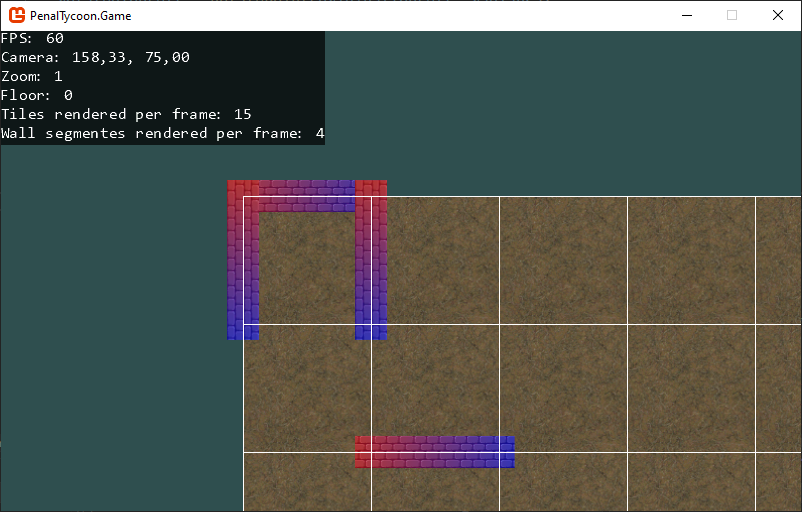Minimize the PenalTycoon.Game window
This screenshot has height=512, width=802.
click(x=687, y=15)
